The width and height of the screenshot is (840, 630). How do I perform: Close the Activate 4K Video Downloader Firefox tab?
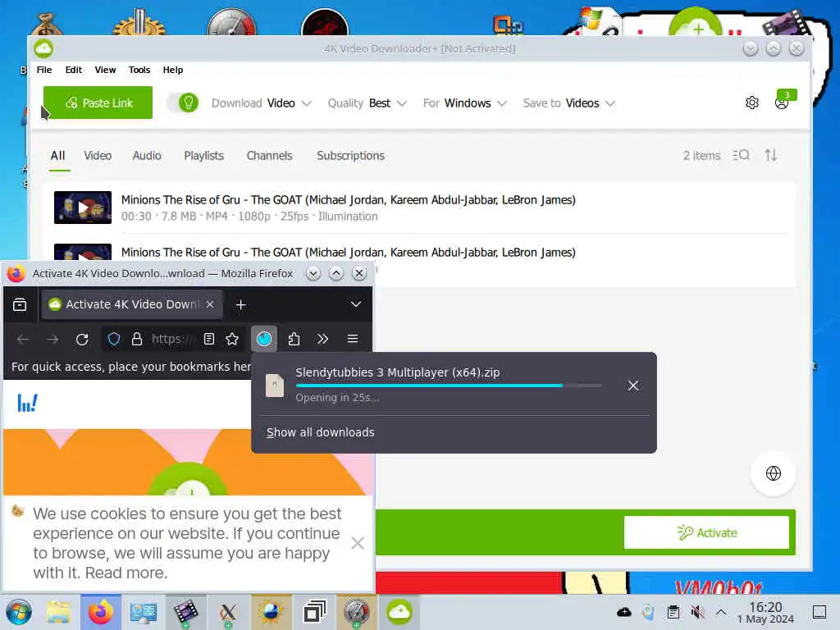[210, 304]
